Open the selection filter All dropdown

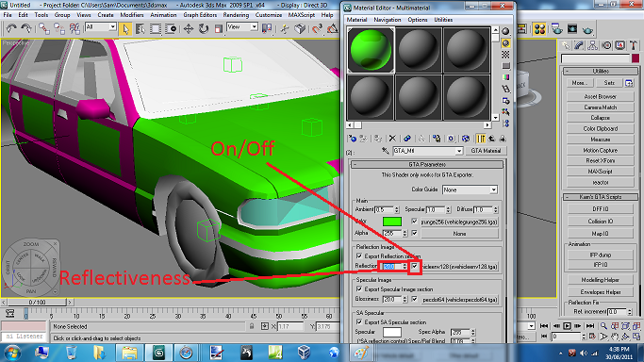click(x=101, y=27)
